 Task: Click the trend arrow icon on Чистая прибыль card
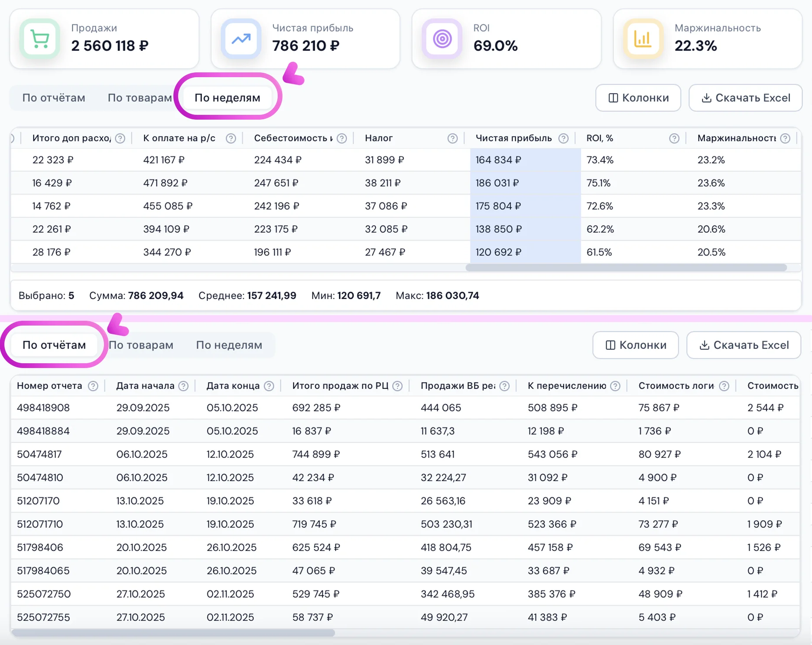pyautogui.click(x=241, y=39)
